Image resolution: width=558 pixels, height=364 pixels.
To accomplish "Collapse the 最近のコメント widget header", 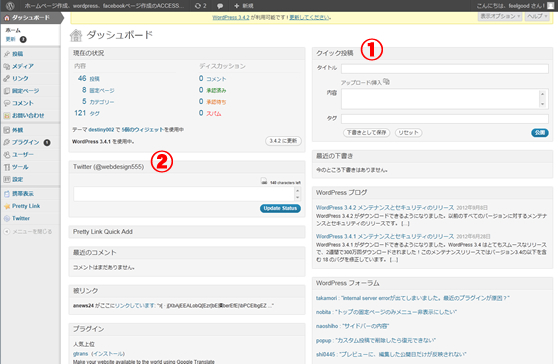I will (187, 253).
